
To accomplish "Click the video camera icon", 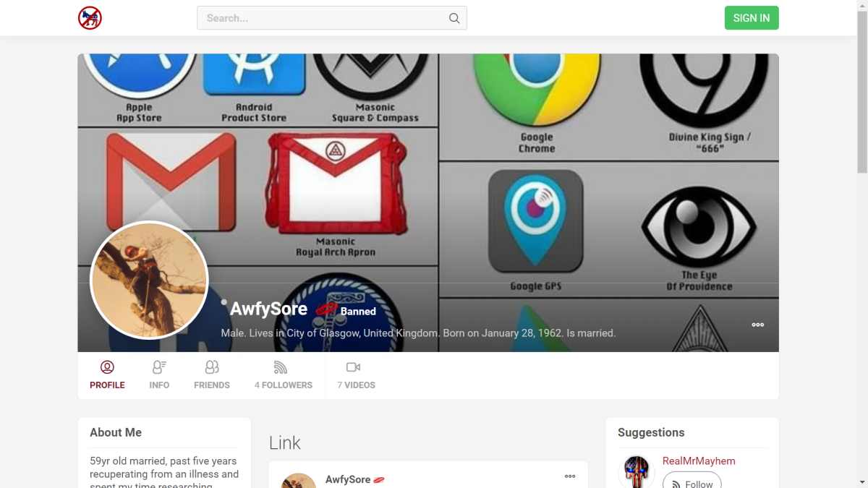I will pyautogui.click(x=353, y=367).
